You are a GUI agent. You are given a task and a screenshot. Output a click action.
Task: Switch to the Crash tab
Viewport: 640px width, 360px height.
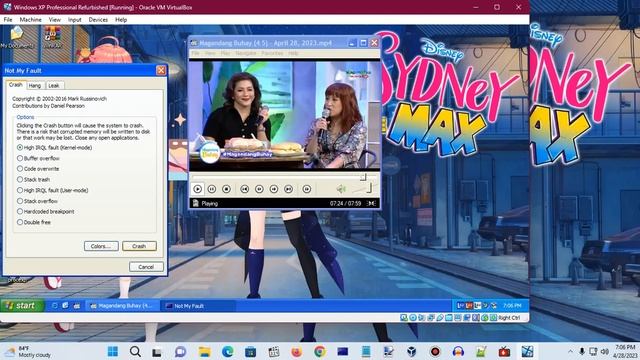coord(16,85)
